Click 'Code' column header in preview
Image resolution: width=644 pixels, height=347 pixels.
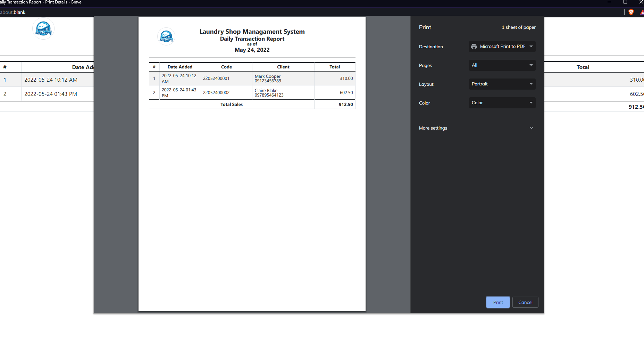(x=226, y=67)
